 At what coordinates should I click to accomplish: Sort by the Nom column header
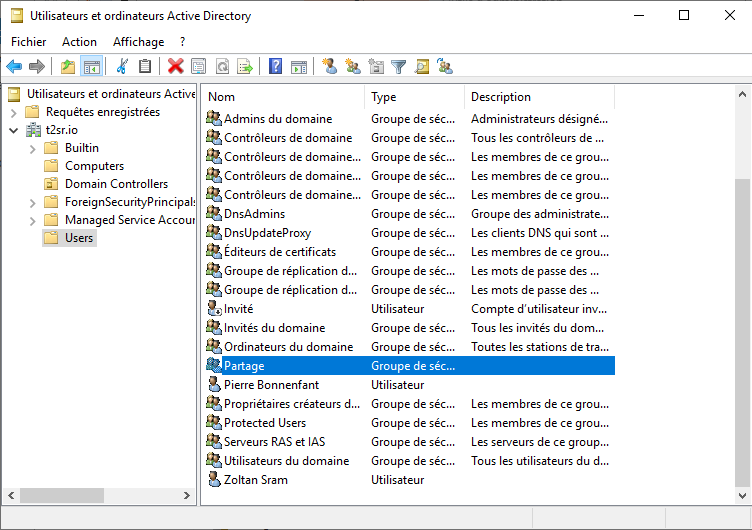click(284, 97)
